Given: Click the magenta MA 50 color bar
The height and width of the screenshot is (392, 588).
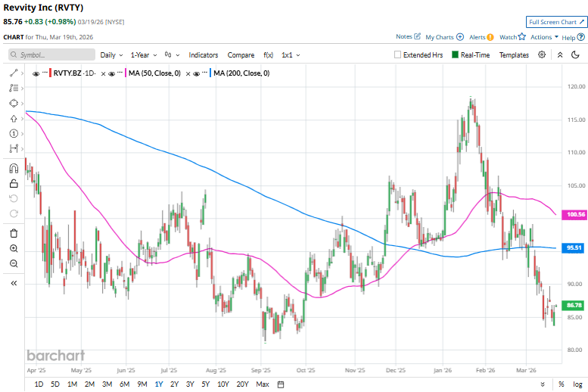Looking at the screenshot, I should click(126, 73).
